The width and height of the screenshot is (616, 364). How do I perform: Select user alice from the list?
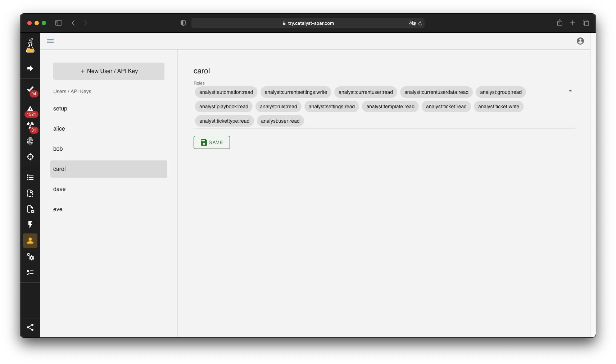click(59, 129)
